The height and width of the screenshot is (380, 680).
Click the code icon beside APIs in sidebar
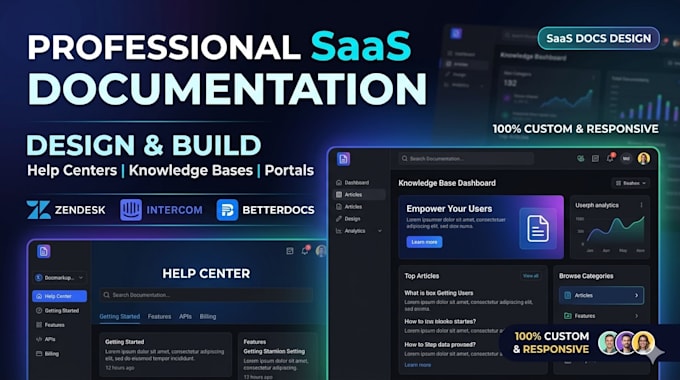[x=39, y=339]
